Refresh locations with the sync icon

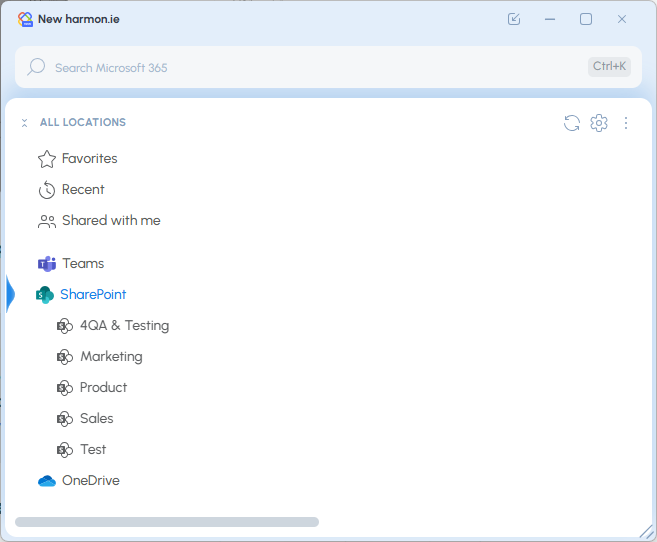(572, 123)
